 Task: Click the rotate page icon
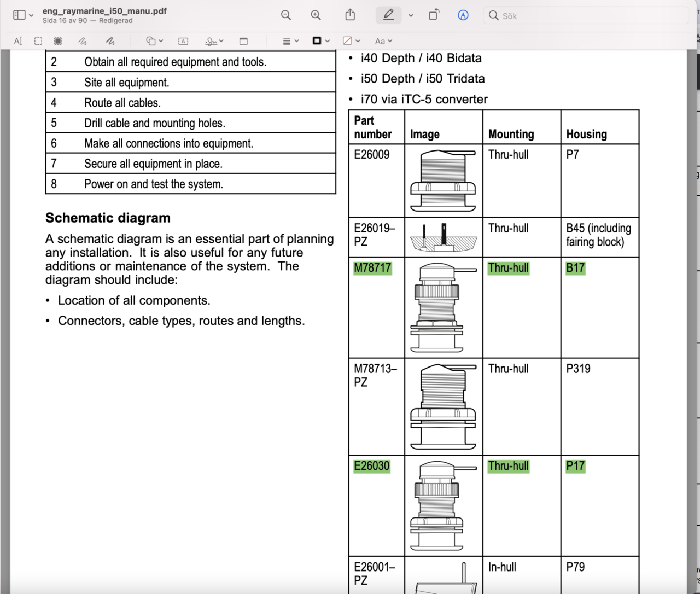point(433,15)
